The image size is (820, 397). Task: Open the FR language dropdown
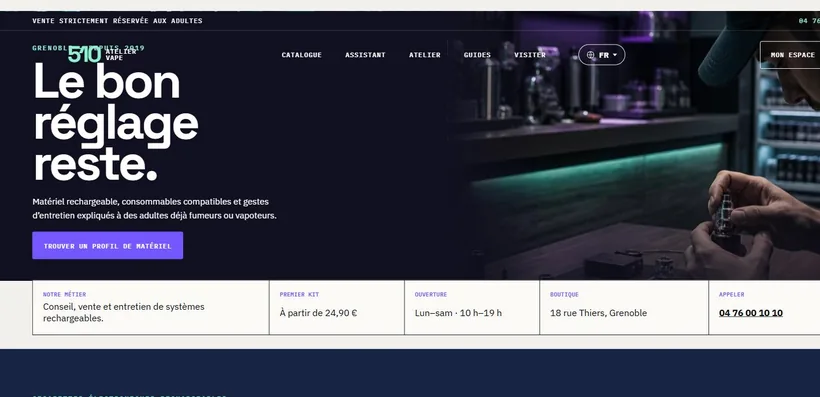click(x=601, y=55)
